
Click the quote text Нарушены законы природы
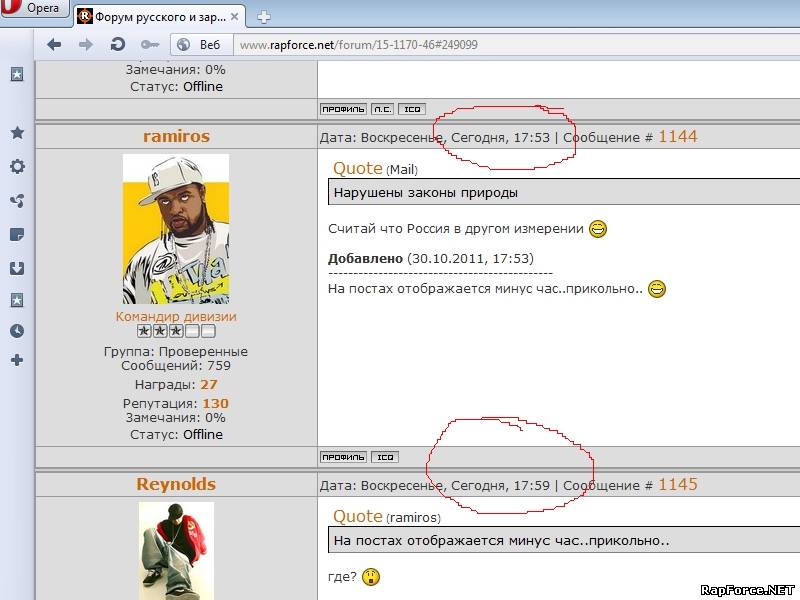426,193
